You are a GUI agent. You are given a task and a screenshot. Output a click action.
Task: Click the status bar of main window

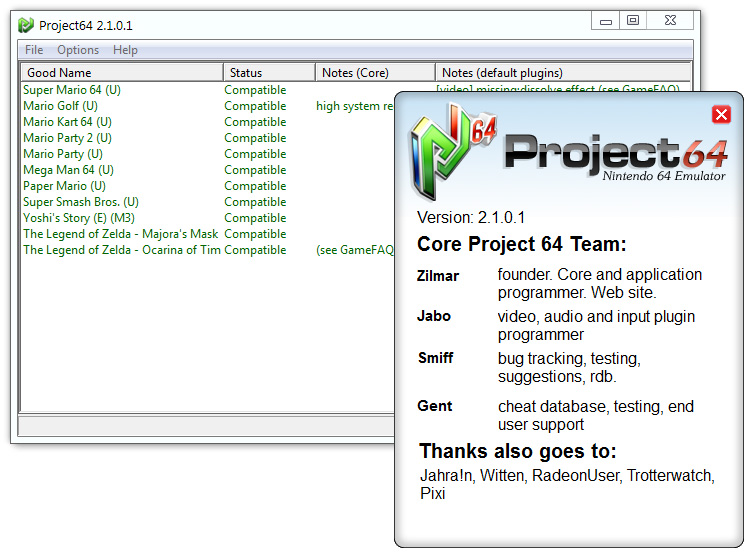pyautogui.click(x=207, y=426)
